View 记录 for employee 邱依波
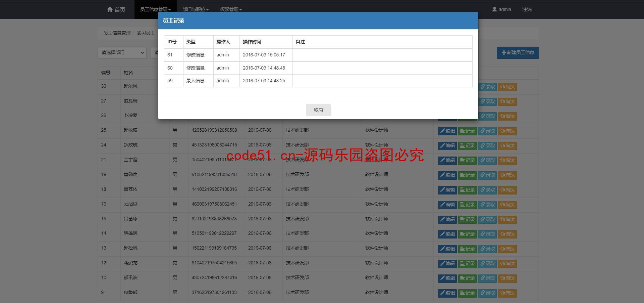644x303 pixels. click(467, 131)
